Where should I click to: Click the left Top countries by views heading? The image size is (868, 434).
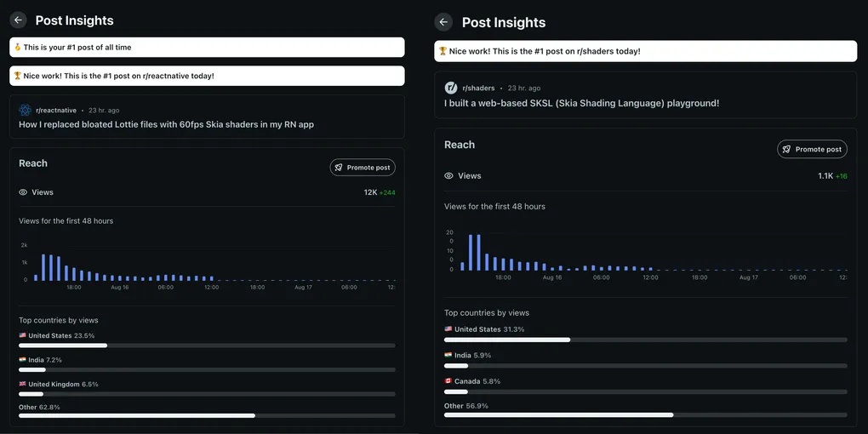(x=59, y=320)
